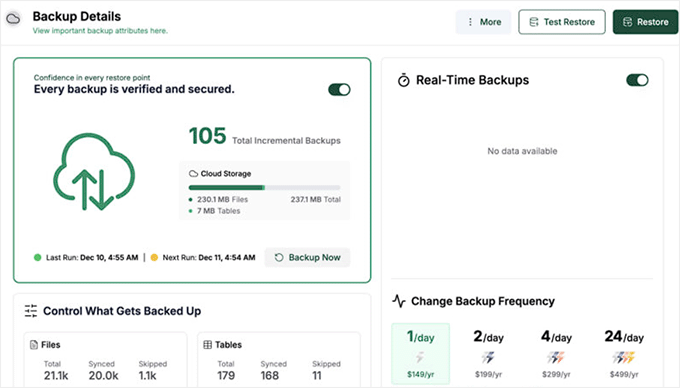Click 'Next Run: Dec 11, 4:54 AM' text
Screen dimensions: 680x388
point(209,258)
